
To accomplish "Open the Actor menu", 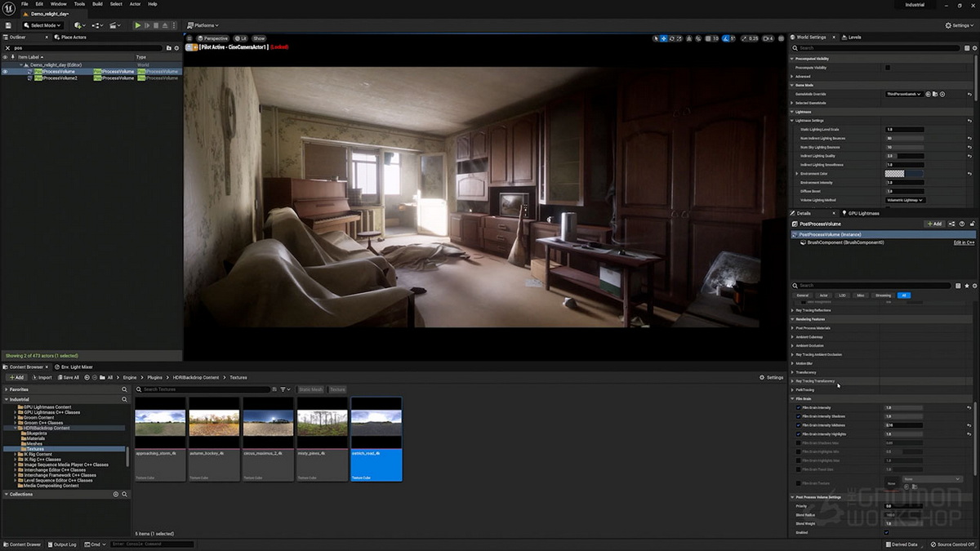I will [x=135, y=4].
